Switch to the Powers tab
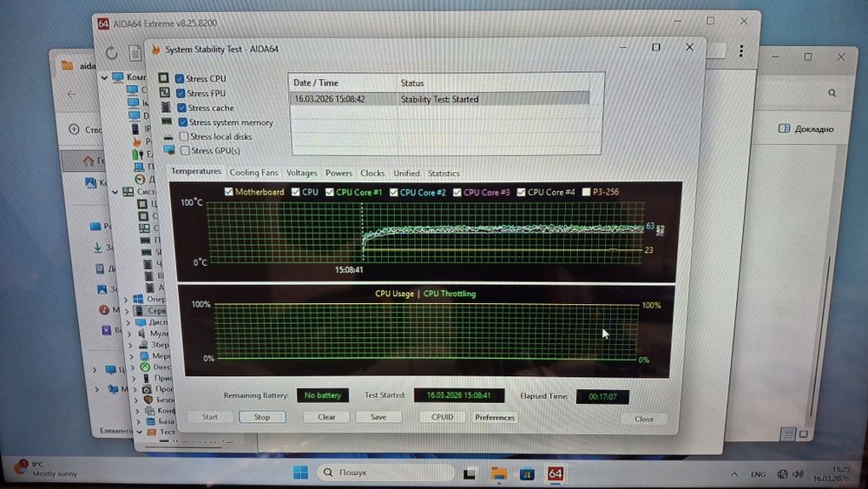This screenshot has height=489, width=868. [x=339, y=174]
